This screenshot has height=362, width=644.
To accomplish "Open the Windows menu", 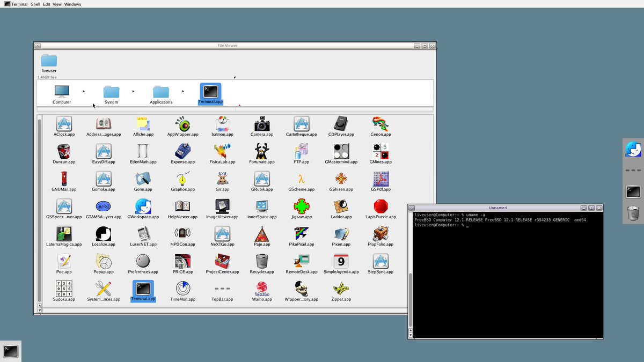I will point(72,3).
